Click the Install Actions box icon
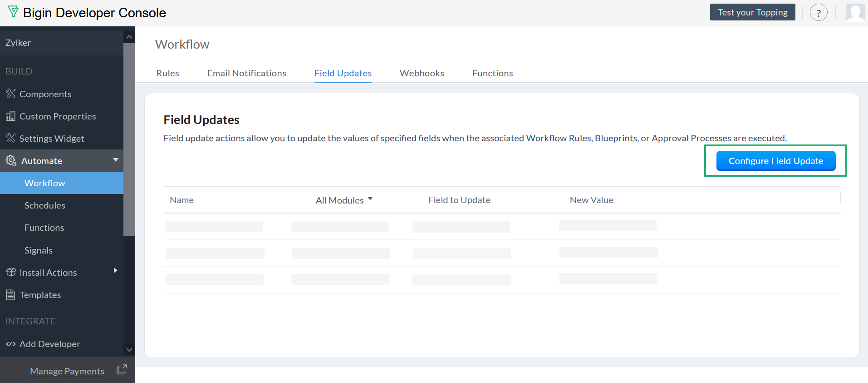 pos(10,272)
